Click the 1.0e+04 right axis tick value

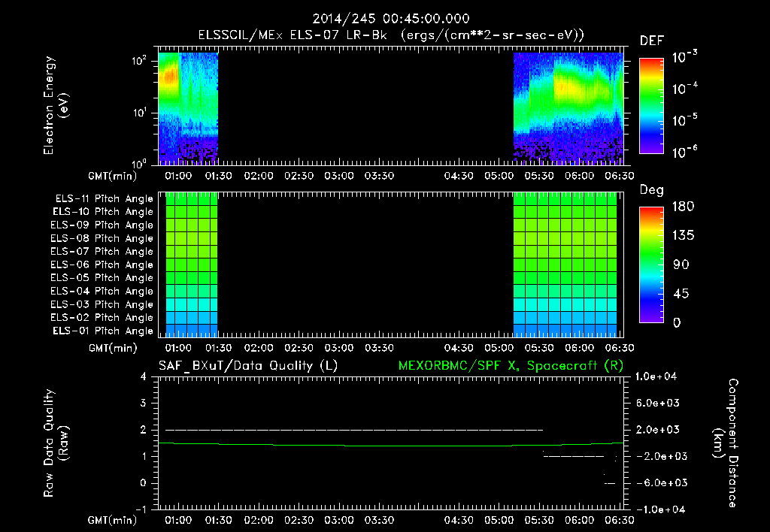(656, 377)
